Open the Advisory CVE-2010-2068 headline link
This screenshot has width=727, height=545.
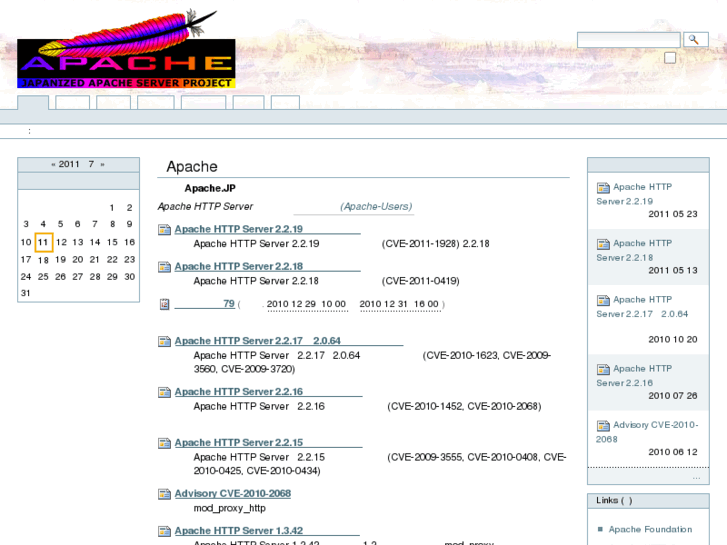coord(233,494)
